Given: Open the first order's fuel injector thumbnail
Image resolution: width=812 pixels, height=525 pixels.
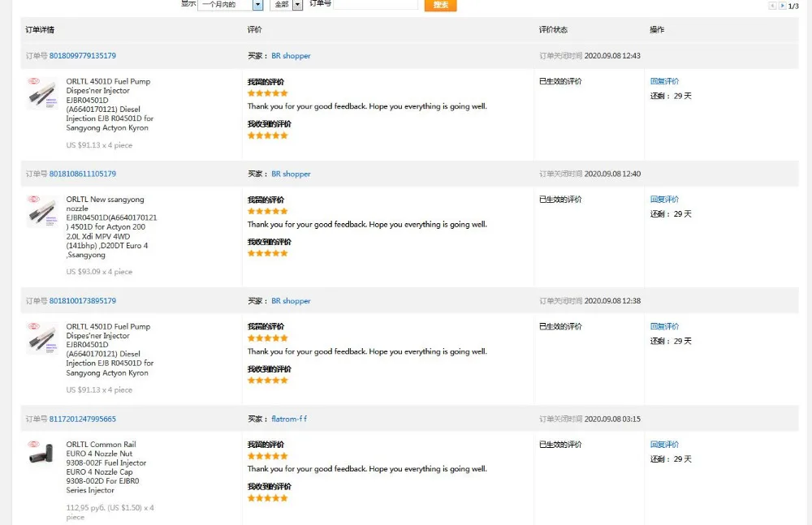Looking at the screenshot, I should [x=41, y=93].
